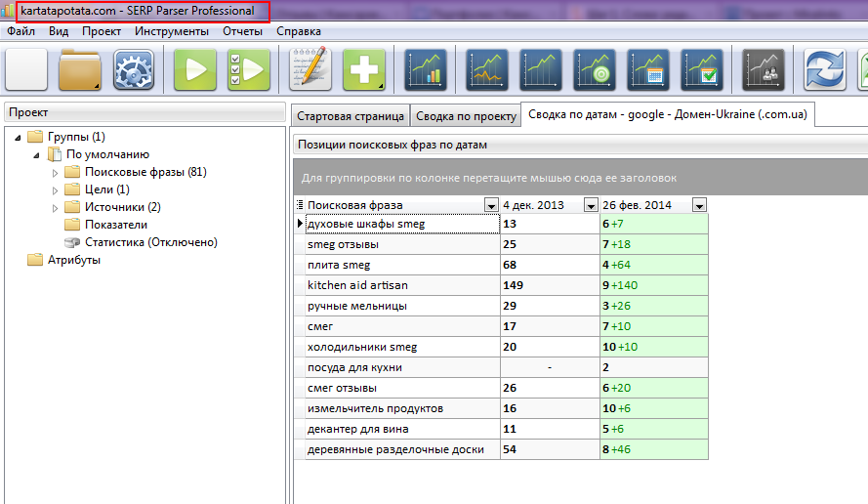Screen dimensions: 868x504
Task: Click the Проект panel header
Action: click(x=145, y=112)
